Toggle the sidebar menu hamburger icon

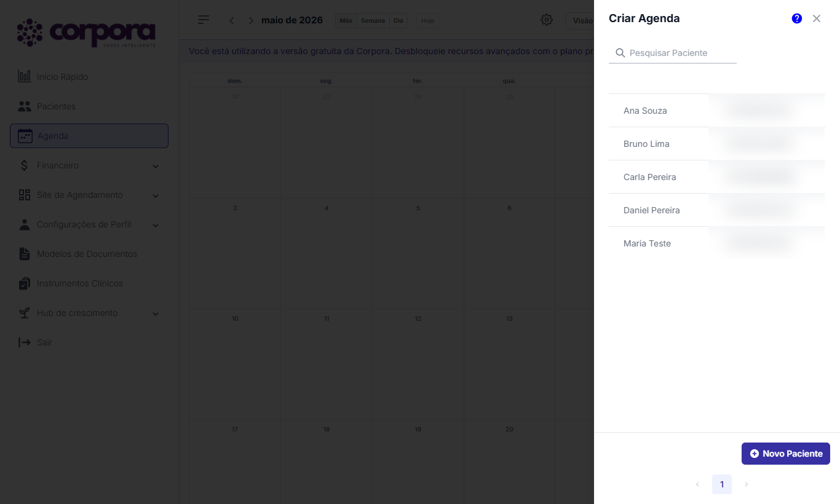(x=204, y=20)
